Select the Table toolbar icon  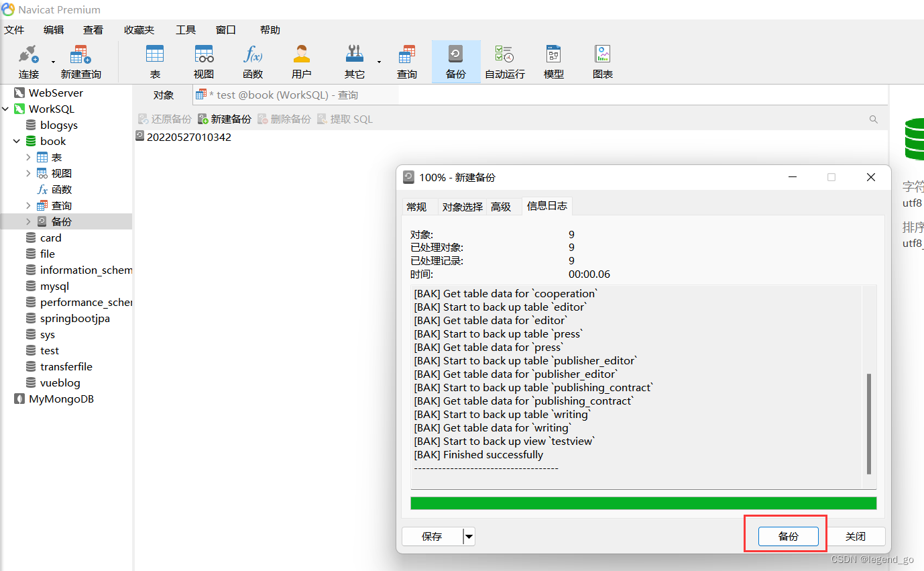click(155, 61)
